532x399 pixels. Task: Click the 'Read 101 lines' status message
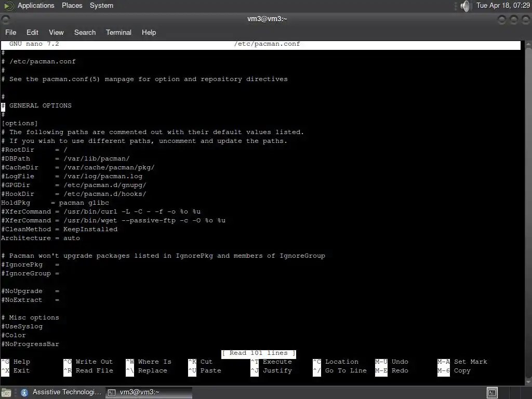pyautogui.click(x=259, y=353)
